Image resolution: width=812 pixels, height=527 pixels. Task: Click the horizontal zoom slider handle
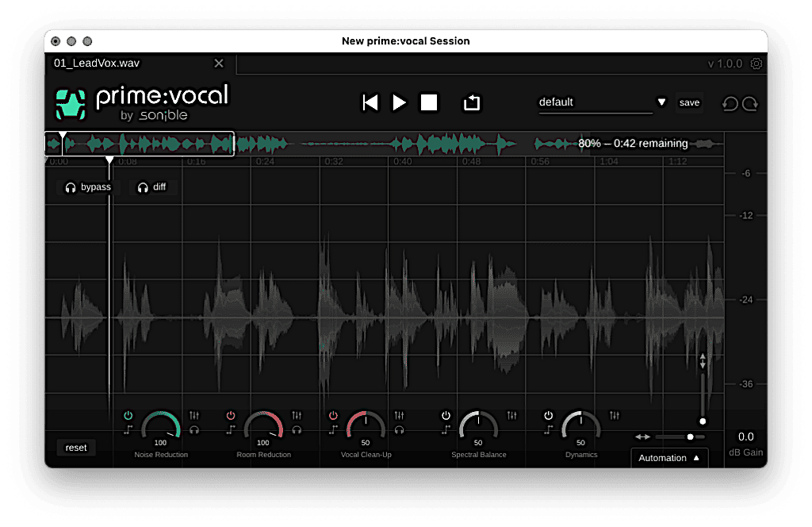coord(690,437)
